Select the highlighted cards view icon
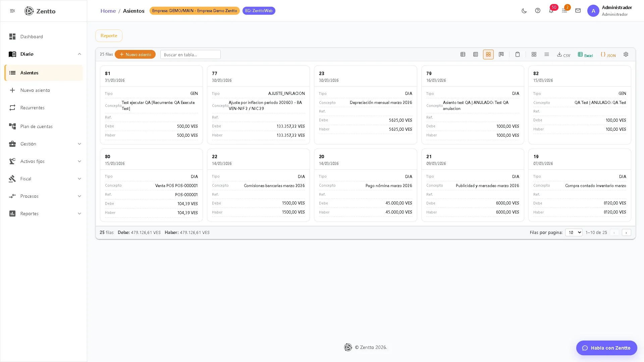The image size is (644, 362). point(488,54)
